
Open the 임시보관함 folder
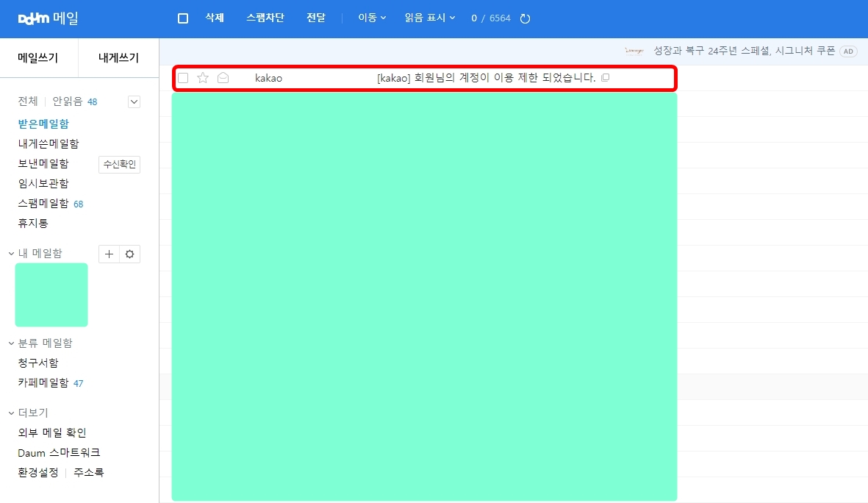[x=43, y=183]
